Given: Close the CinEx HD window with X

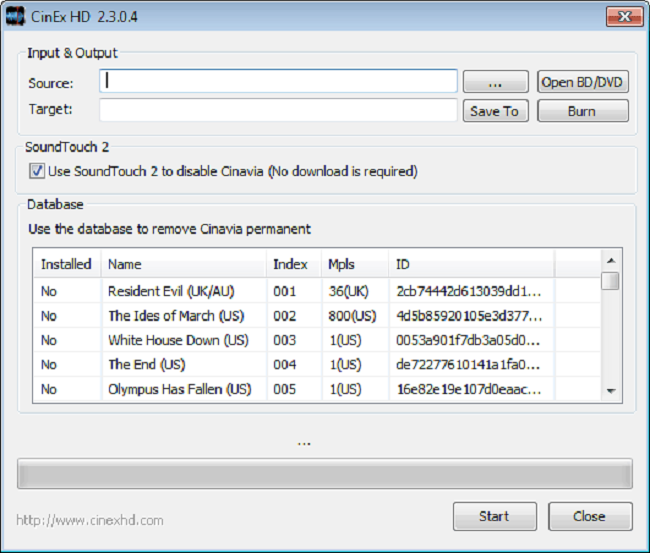Looking at the screenshot, I should point(625,17).
